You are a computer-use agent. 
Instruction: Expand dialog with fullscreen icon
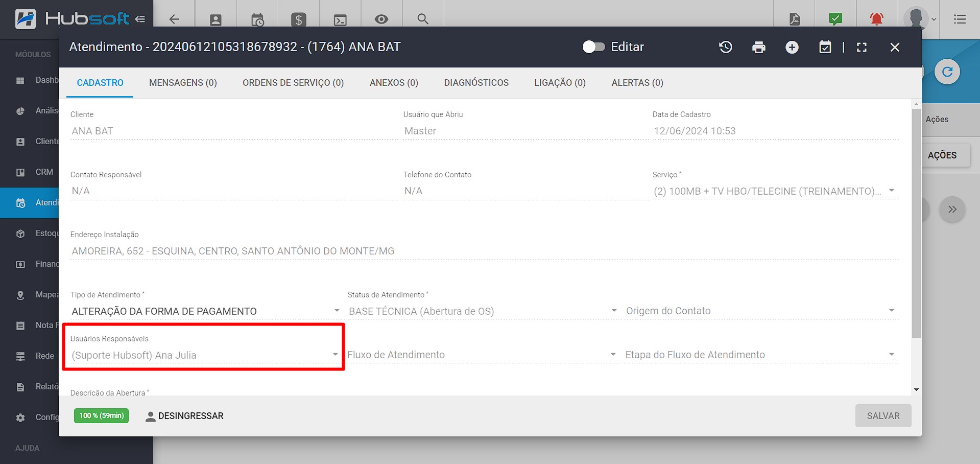click(x=862, y=48)
